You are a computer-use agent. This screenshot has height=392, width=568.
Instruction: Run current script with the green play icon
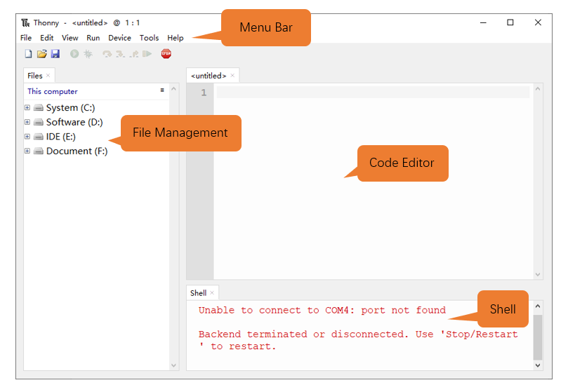74,54
